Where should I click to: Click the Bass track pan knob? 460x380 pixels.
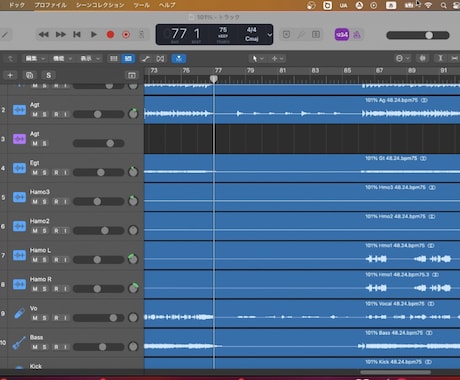[133, 347]
